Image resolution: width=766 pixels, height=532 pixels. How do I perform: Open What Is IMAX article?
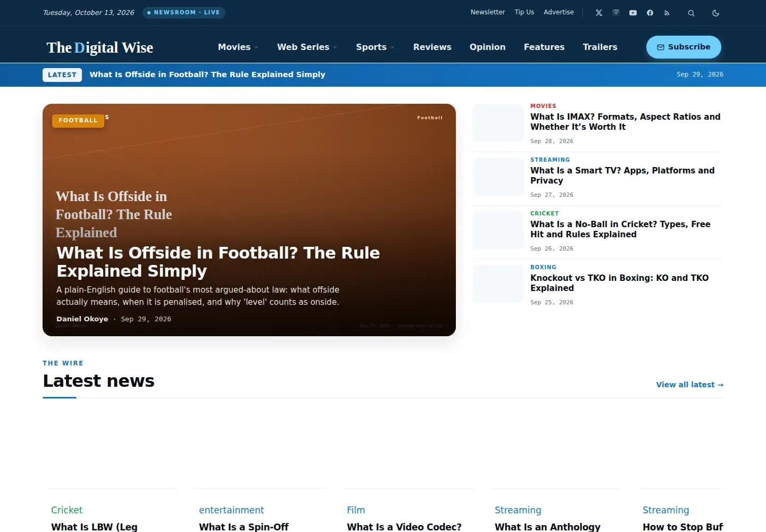pos(626,122)
